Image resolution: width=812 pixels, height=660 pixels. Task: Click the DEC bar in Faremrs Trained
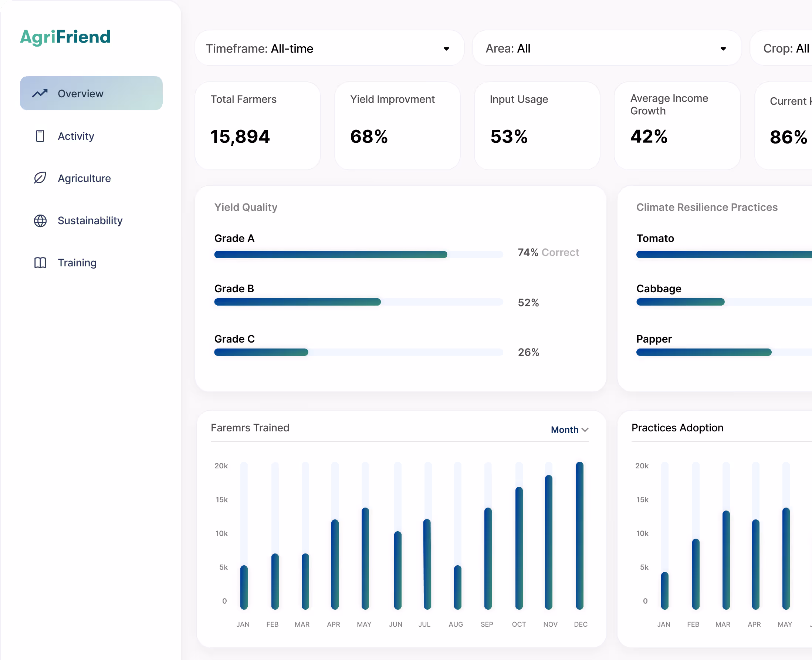pos(579,536)
